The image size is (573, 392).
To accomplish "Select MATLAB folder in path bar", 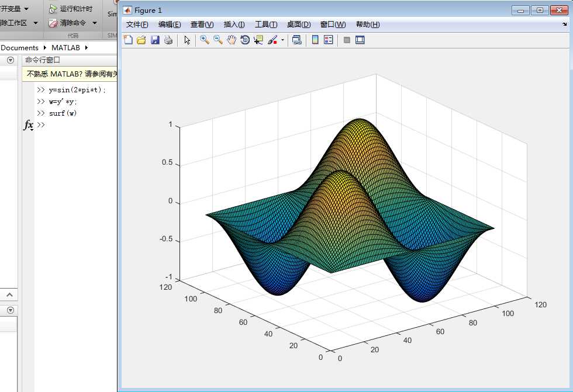I will [x=65, y=48].
